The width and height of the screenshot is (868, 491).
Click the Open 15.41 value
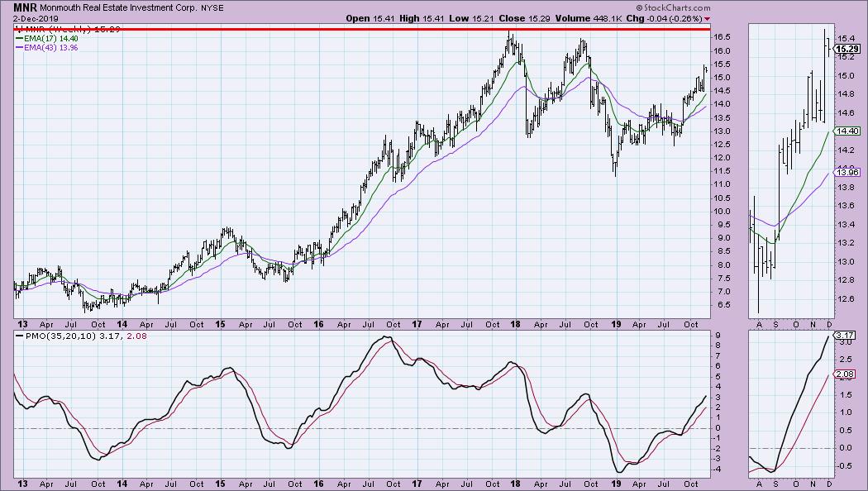point(370,18)
